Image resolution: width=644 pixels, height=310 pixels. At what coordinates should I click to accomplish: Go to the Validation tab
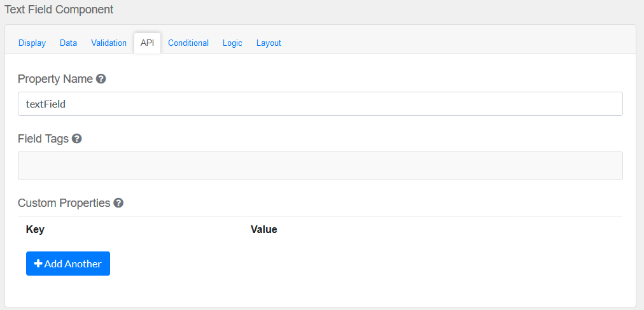point(109,43)
